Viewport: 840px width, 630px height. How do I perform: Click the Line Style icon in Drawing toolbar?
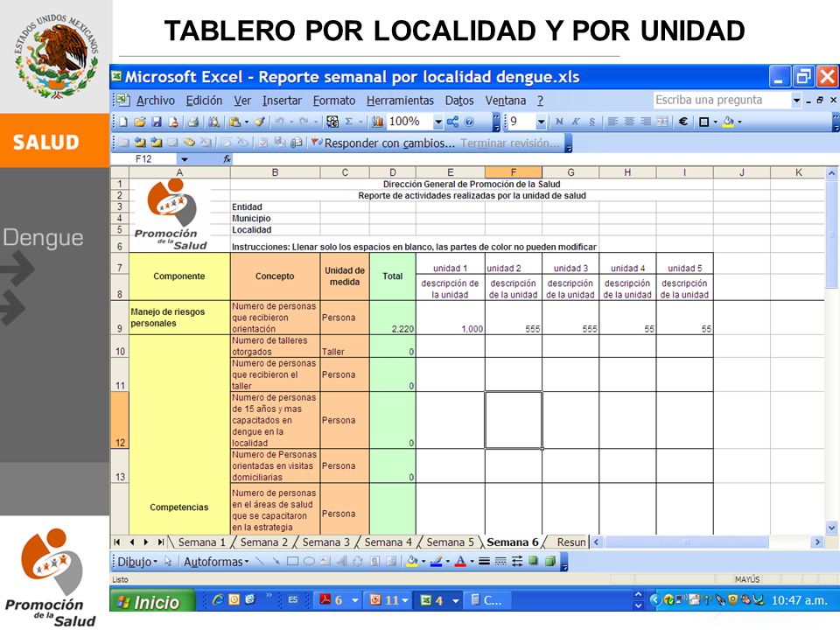click(484, 562)
